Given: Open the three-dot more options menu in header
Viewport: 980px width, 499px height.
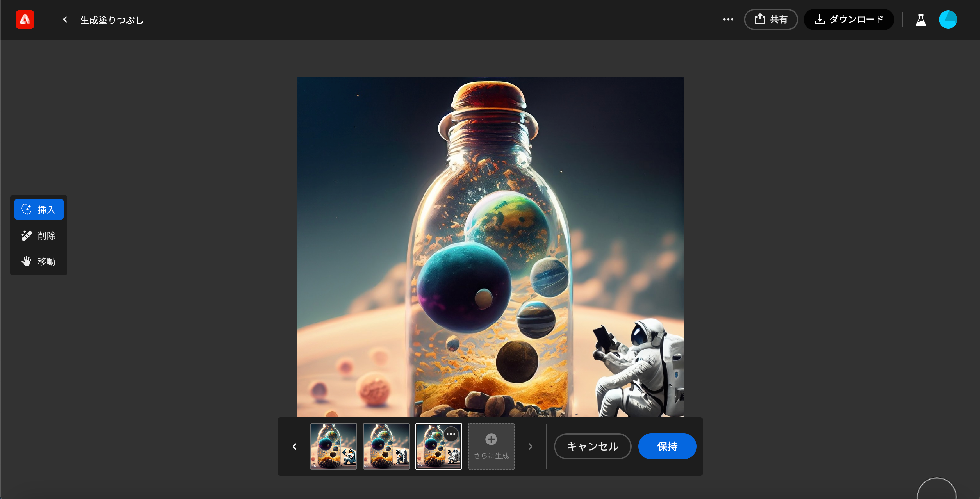Looking at the screenshot, I should click(x=728, y=19).
